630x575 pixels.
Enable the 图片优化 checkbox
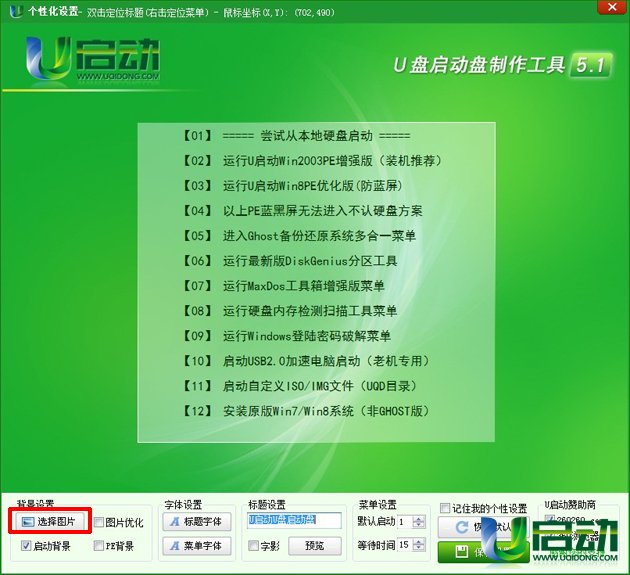pyautogui.click(x=99, y=522)
